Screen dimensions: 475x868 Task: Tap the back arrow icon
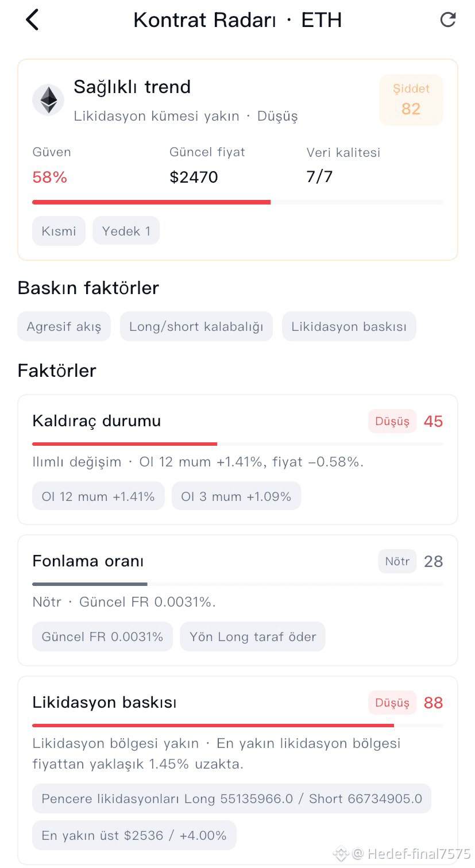click(33, 20)
